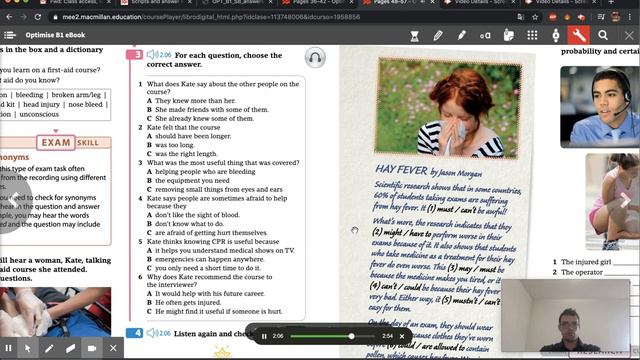Click the exercise 4 number badge
This screenshot has width=640, height=360.
click(134, 333)
